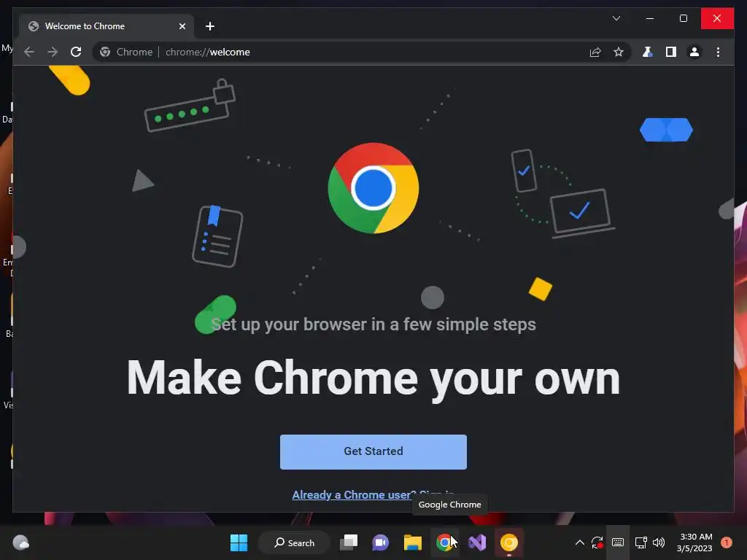Toggle the side panel
Image resolution: width=747 pixels, height=560 pixels.
pos(671,52)
